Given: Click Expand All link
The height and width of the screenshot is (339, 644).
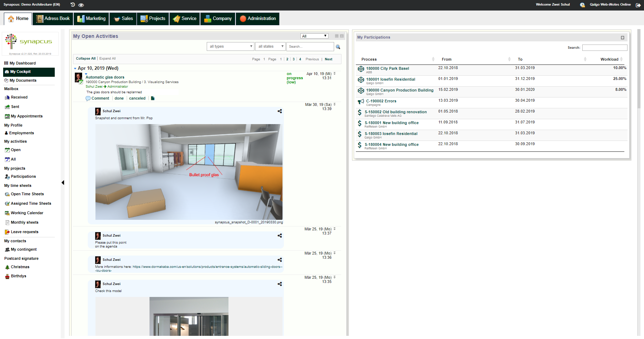Looking at the screenshot, I should [x=107, y=59].
